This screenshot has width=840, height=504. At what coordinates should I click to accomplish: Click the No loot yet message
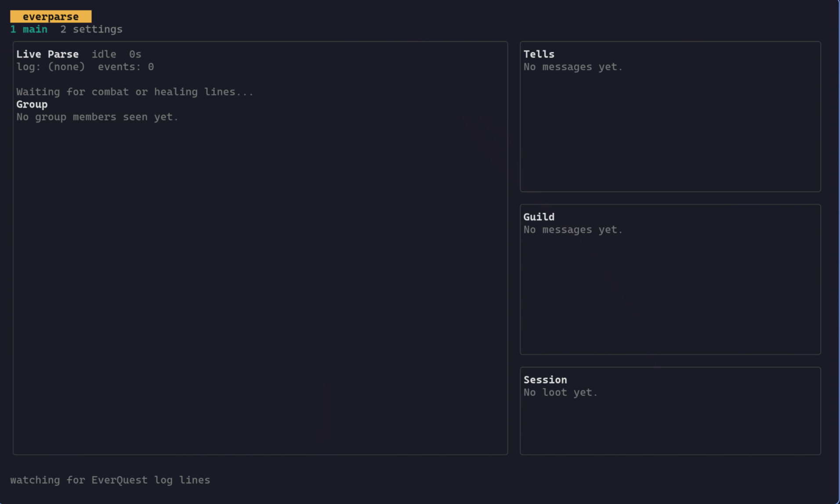(561, 392)
